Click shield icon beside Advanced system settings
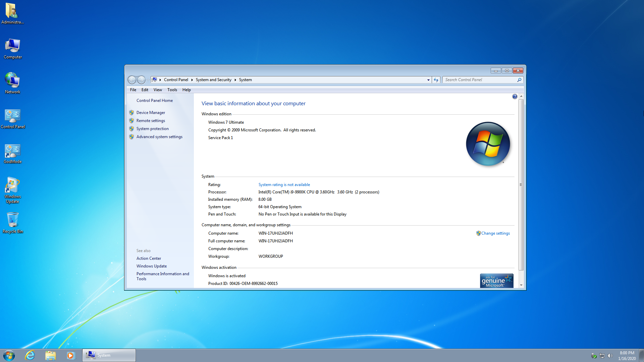 [131, 137]
